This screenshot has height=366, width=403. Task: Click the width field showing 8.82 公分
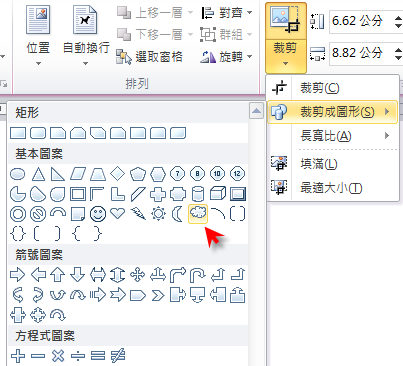tap(361, 53)
